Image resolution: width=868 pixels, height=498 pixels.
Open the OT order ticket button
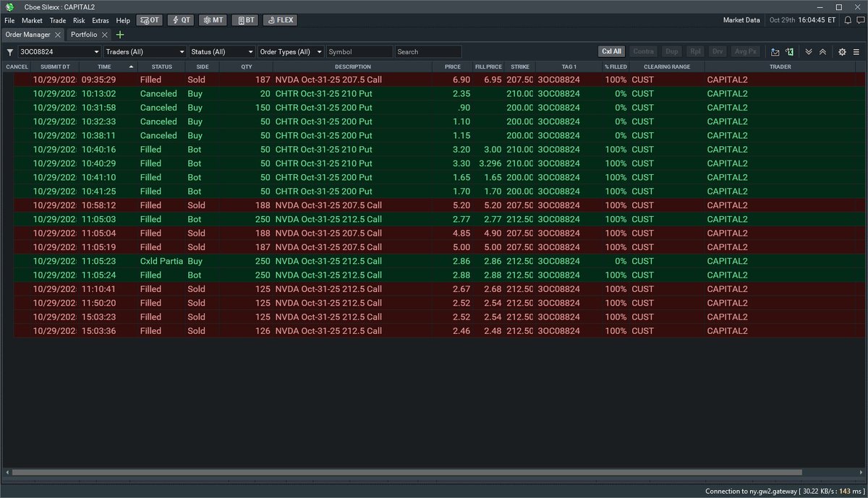[x=150, y=20]
